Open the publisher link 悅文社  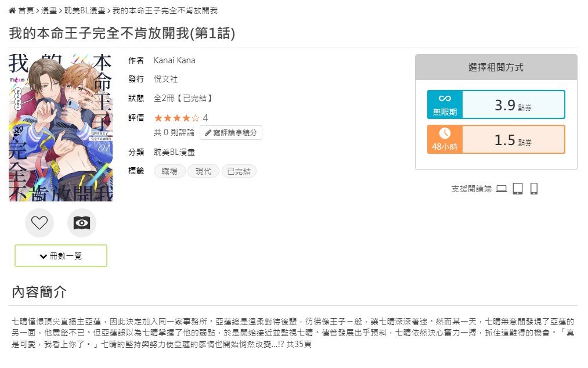[x=166, y=79]
